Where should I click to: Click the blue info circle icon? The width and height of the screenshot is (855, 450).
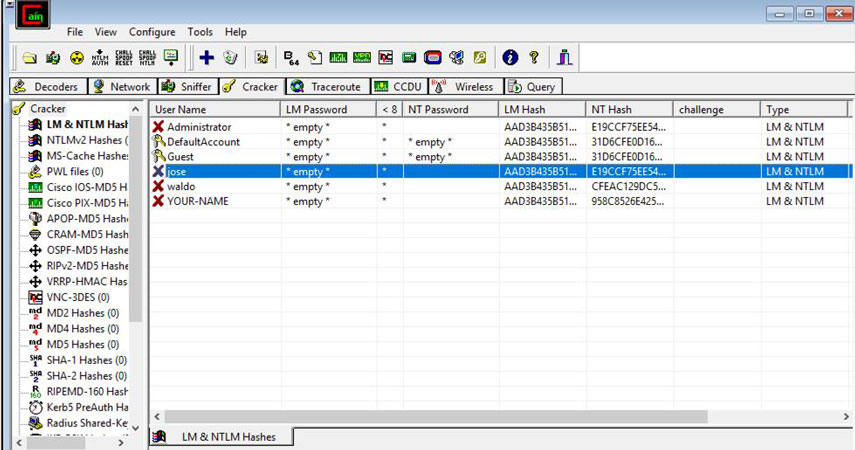click(510, 57)
